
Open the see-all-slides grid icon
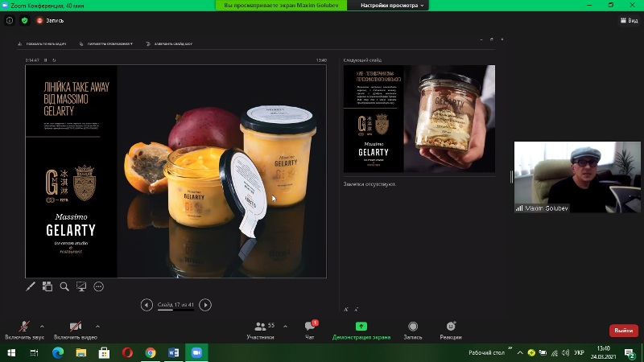click(47, 286)
